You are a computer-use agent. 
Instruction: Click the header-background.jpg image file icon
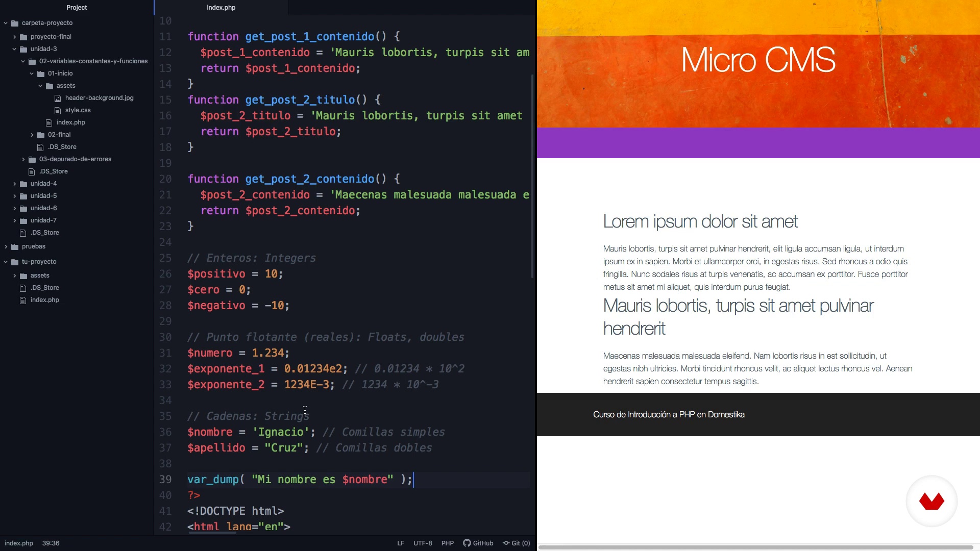[x=58, y=98]
